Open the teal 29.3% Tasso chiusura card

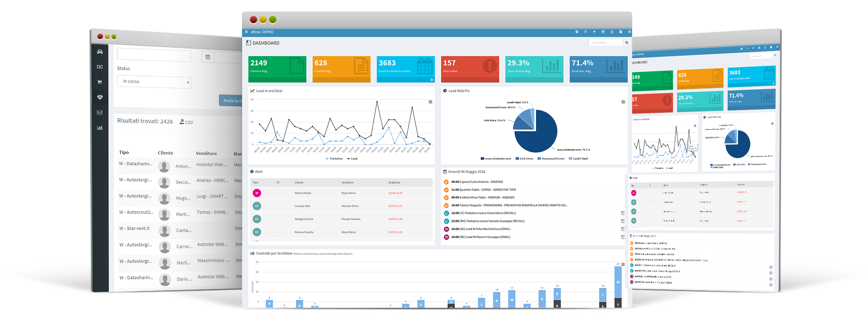coord(534,69)
